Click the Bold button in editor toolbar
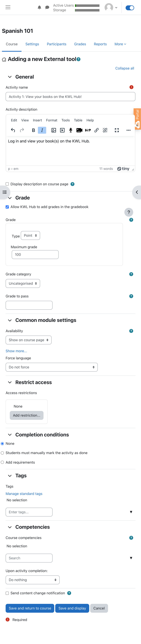 pos(33,130)
